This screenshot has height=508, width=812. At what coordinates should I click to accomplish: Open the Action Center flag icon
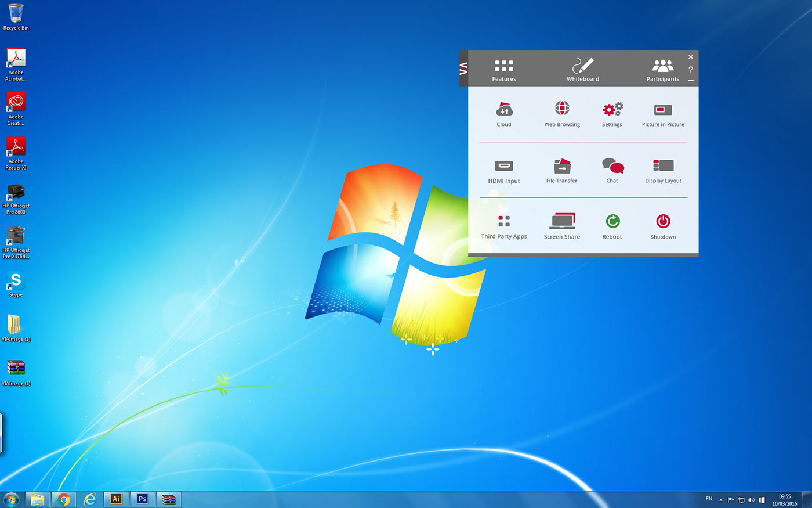(731, 500)
